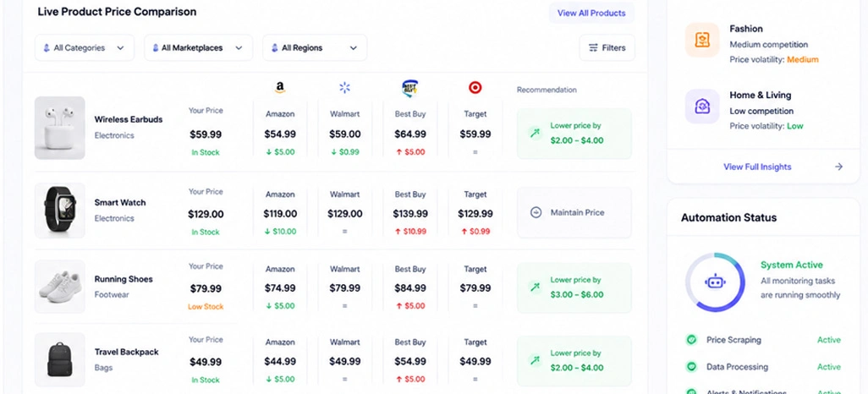This screenshot has height=394, width=868.
Task: Click the Fashion category icon
Action: click(x=702, y=40)
